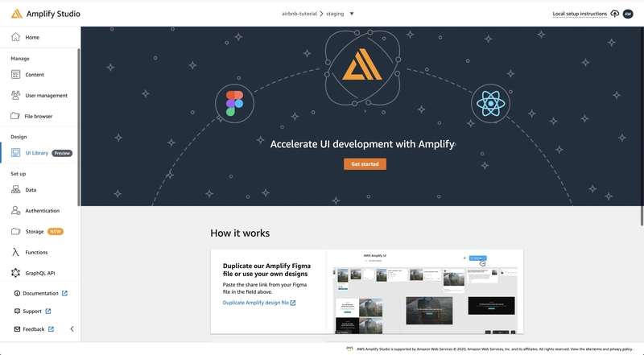This screenshot has height=355, width=644.
Task: Click the Data models icon
Action: [x=15, y=190]
